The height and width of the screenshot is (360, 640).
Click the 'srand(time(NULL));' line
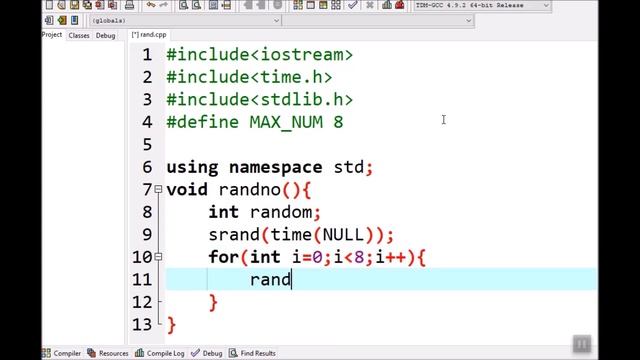[301, 234]
